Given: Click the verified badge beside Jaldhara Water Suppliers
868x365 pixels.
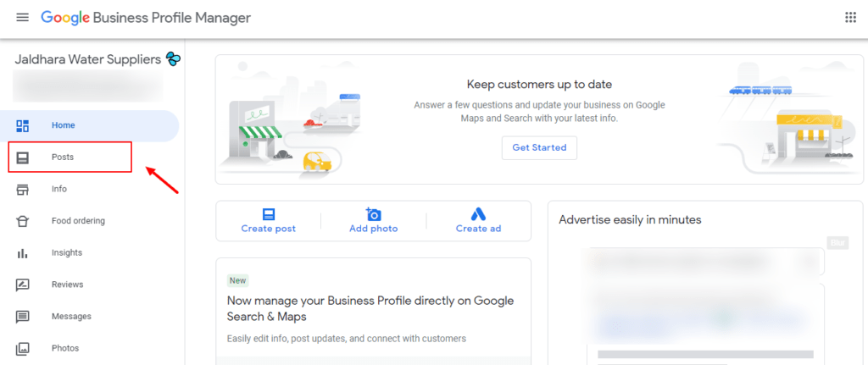Looking at the screenshot, I should pyautogui.click(x=173, y=59).
